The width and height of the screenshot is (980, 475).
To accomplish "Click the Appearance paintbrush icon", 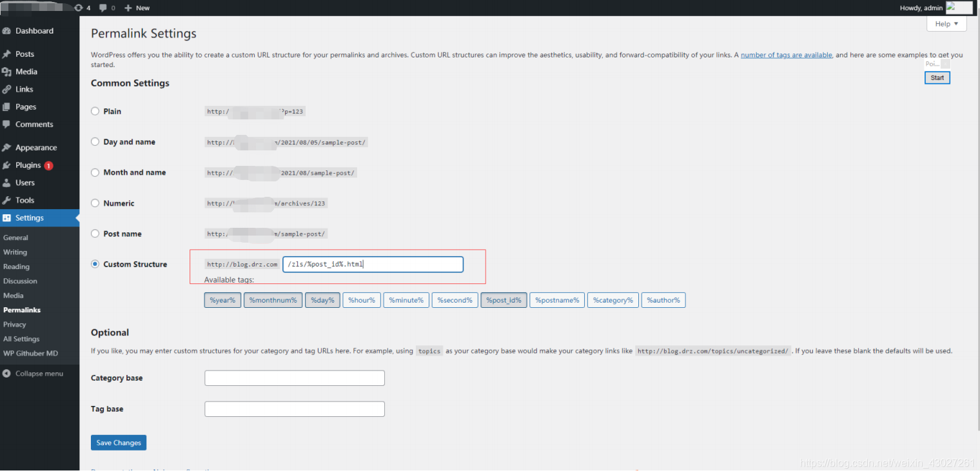I will [x=6, y=148].
